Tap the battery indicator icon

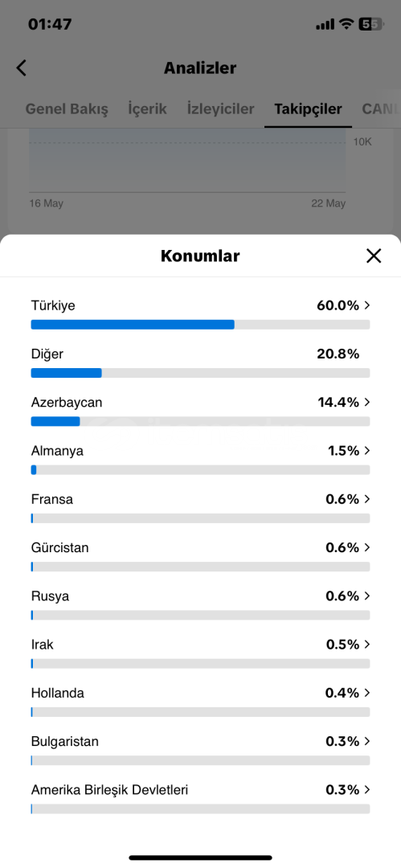point(371,24)
